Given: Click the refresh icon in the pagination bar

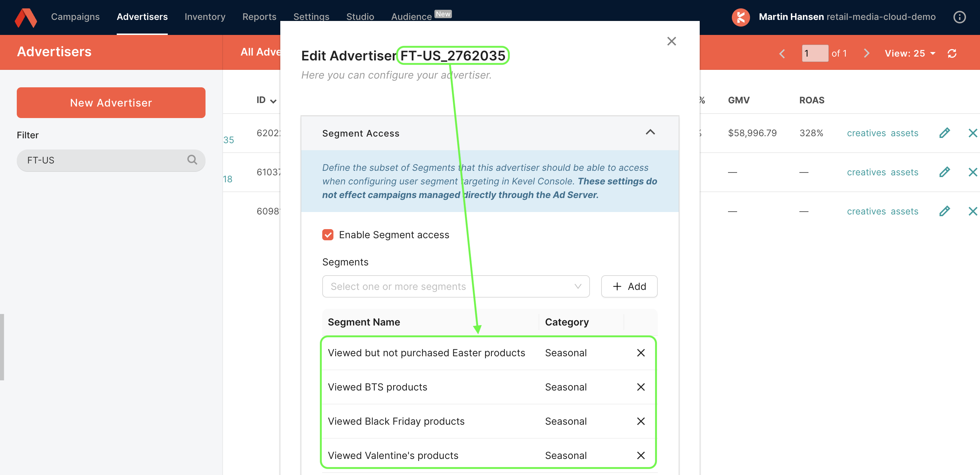Looking at the screenshot, I should 952,53.
